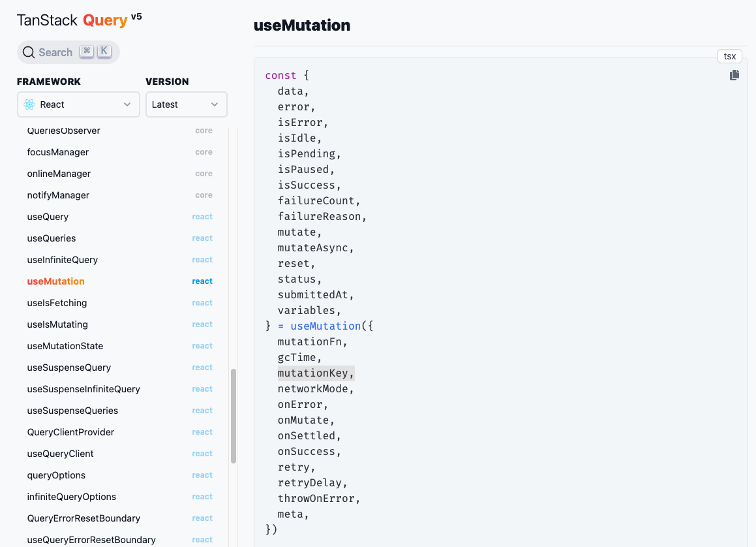This screenshot has width=756, height=547.
Task: Click the useMutation page heading
Action: [302, 25]
